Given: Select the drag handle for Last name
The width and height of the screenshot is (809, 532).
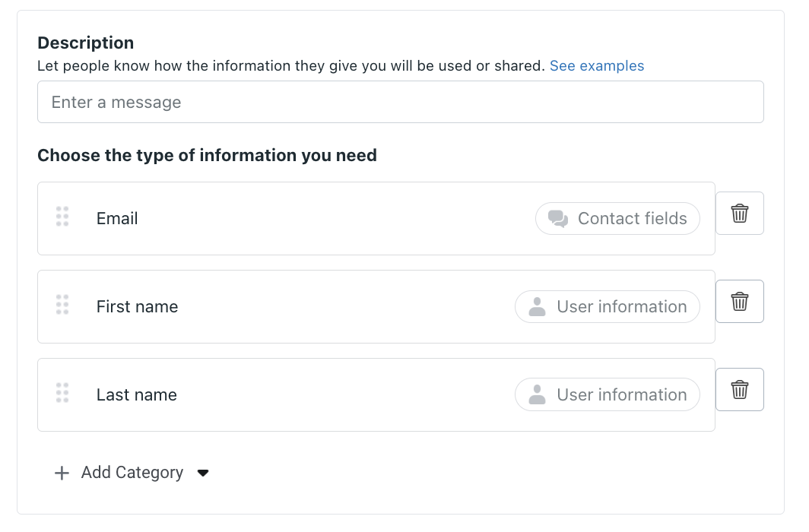Looking at the screenshot, I should click(x=62, y=393).
